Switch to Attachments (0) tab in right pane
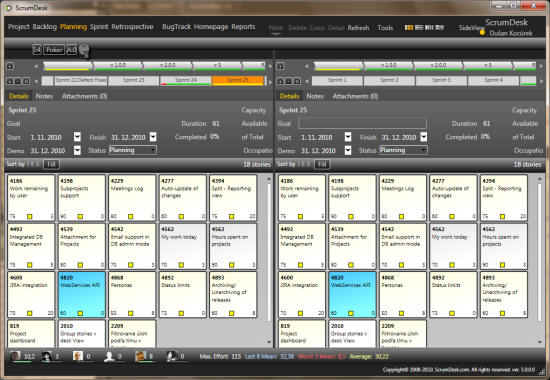Screen dimensions: 550x380 tap(355, 96)
